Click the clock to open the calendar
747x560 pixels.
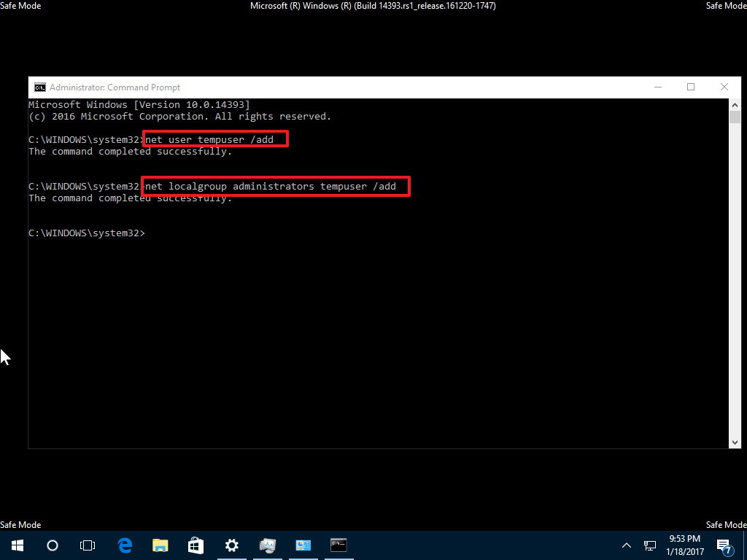pos(684,545)
